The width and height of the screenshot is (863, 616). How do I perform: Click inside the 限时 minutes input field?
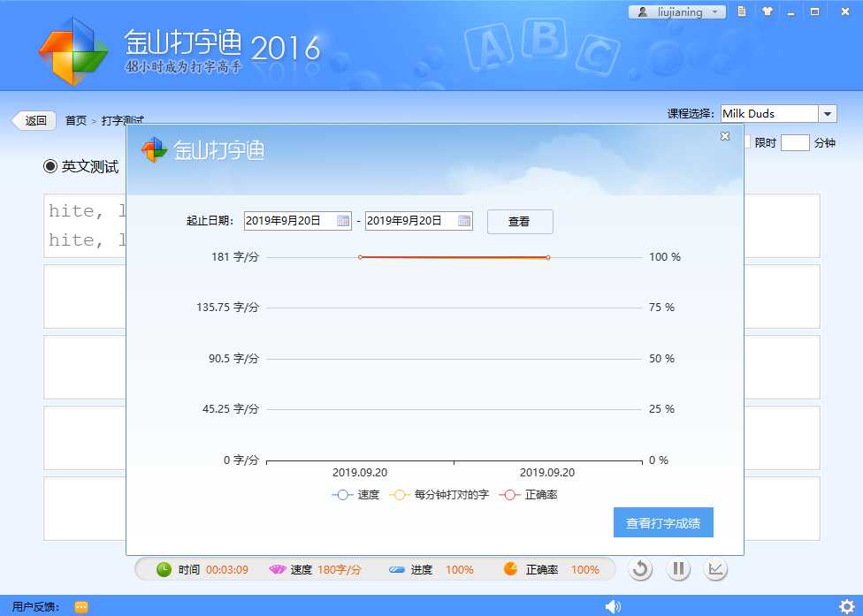[x=794, y=142]
